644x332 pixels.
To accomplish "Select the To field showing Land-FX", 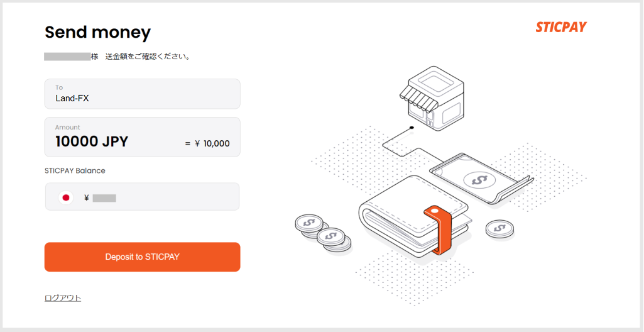I will [142, 94].
